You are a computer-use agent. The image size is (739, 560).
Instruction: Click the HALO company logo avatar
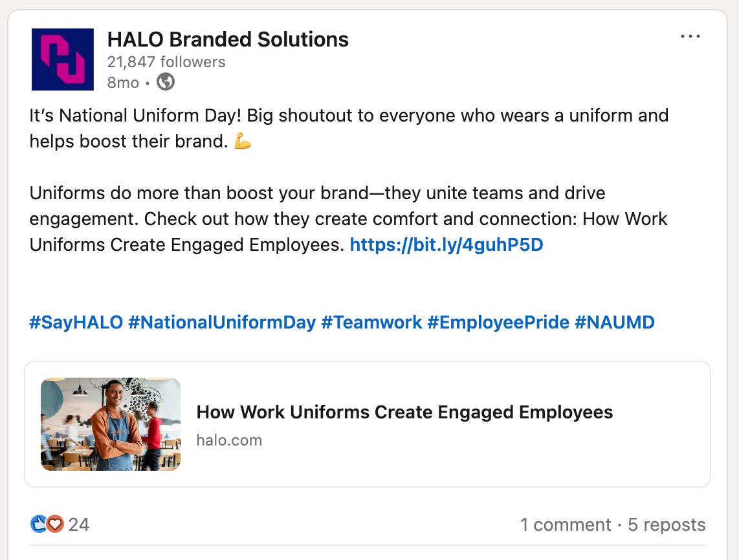[63, 59]
